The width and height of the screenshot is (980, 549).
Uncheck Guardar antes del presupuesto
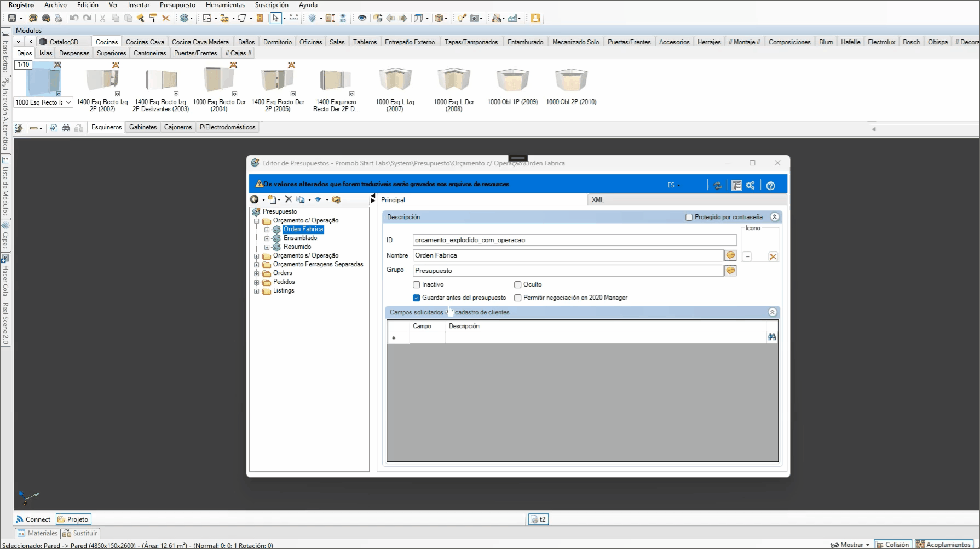[x=417, y=298]
